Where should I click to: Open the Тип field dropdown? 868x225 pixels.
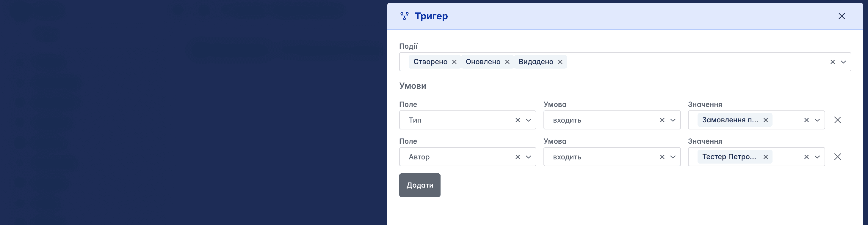click(529, 120)
